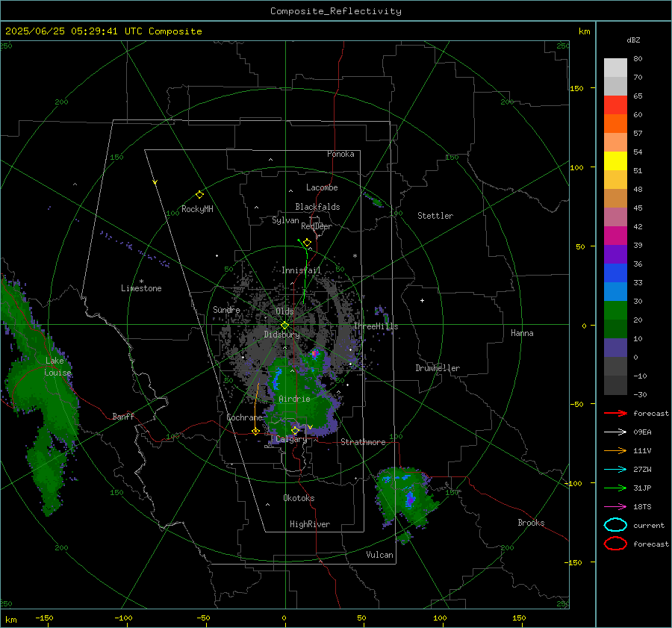Click the Hanna city label
Screen dimensions: 672x628
point(522,333)
